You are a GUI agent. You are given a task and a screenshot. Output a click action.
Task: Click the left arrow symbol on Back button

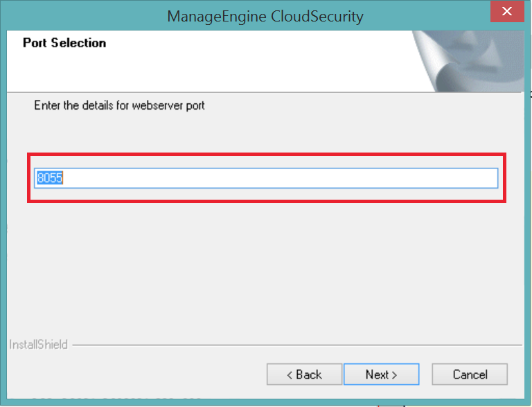click(290, 375)
